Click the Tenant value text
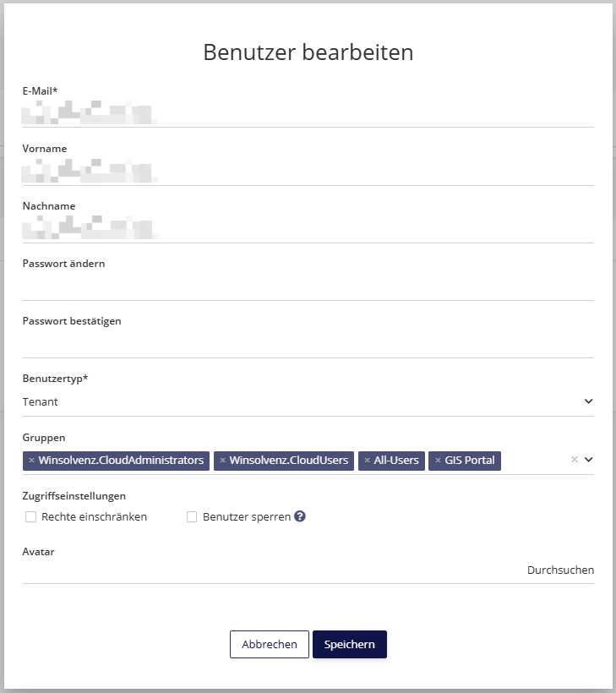Viewport: 616px width, 693px height. (41, 401)
